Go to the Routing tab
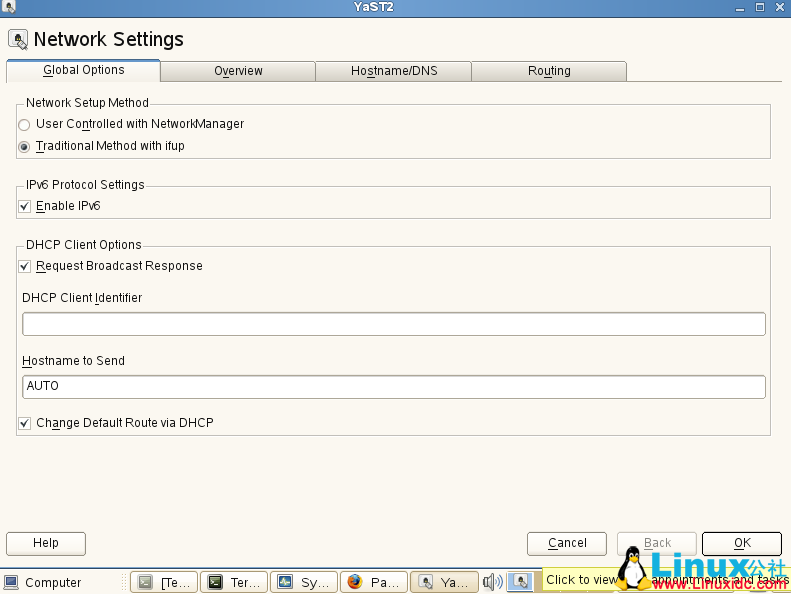Viewport: 791px width, 594px height. [549, 71]
